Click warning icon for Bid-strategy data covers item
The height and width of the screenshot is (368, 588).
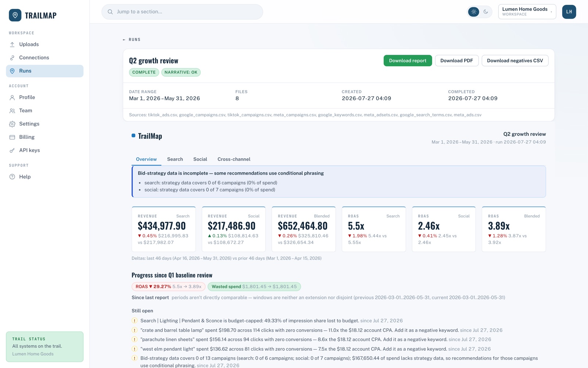135,358
